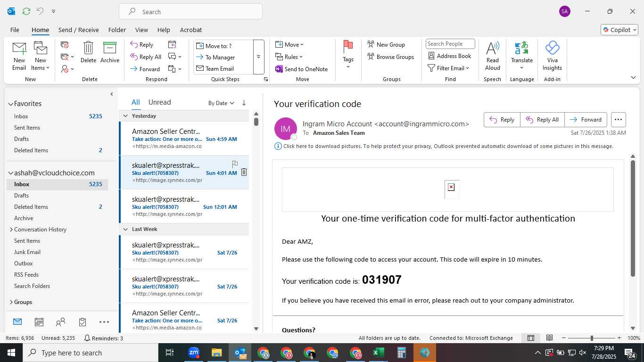Screen dimensions: 644x362
Task: Create a New Group
Action: click(x=386, y=45)
